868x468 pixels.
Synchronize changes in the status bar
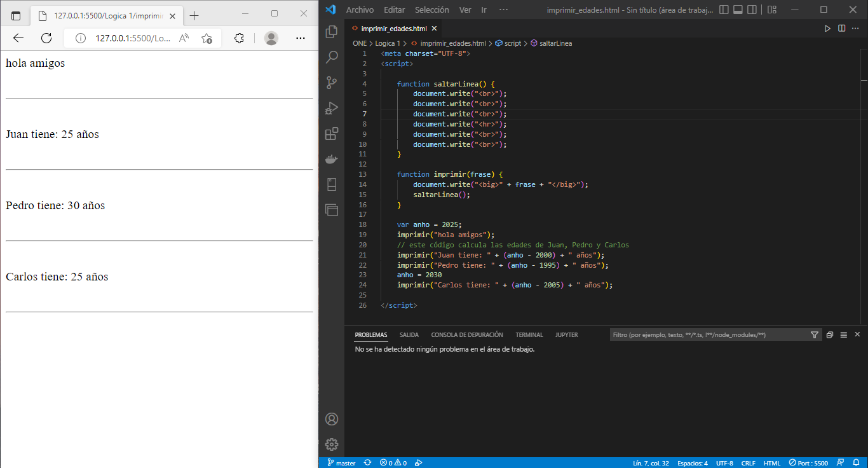[367, 463]
